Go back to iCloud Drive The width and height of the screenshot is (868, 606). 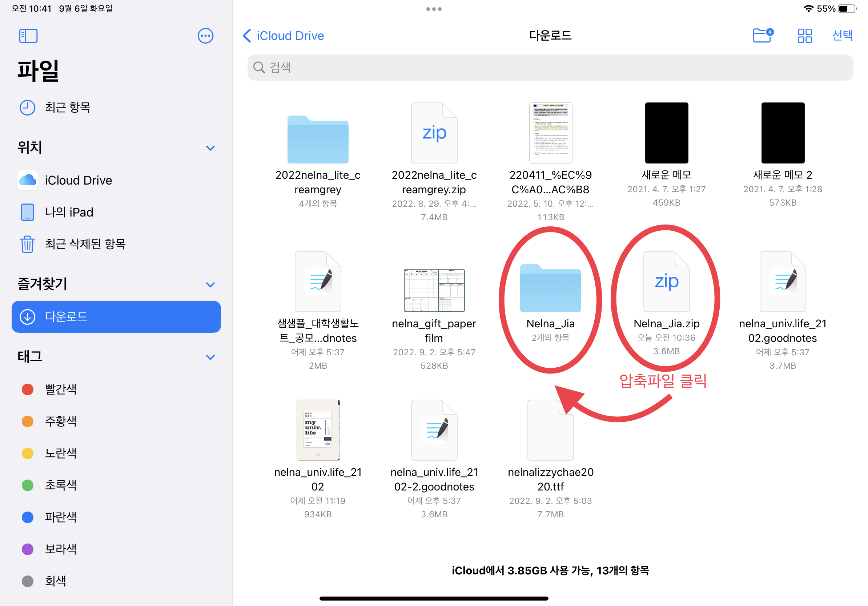[284, 36]
